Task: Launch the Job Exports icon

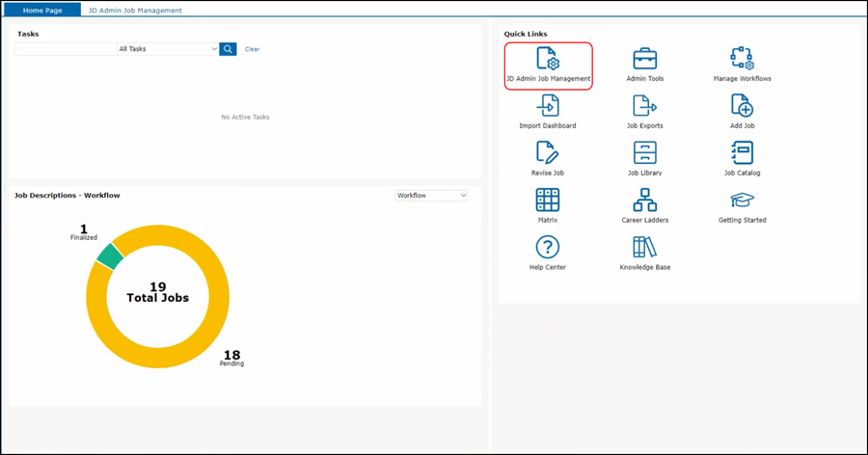Action: point(644,106)
